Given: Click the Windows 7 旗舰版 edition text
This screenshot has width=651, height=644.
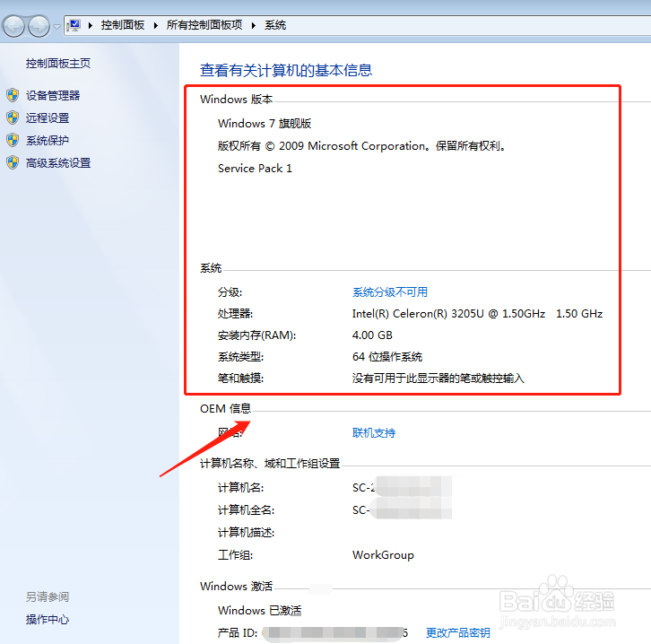Looking at the screenshot, I should (265, 123).
